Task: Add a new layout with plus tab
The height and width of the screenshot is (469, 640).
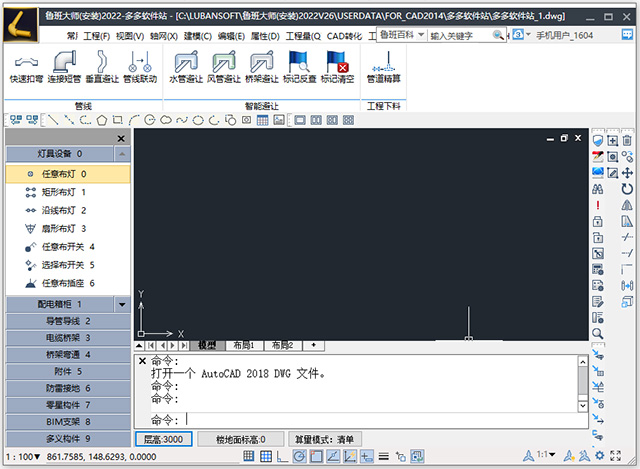Action: click(313, 345)
